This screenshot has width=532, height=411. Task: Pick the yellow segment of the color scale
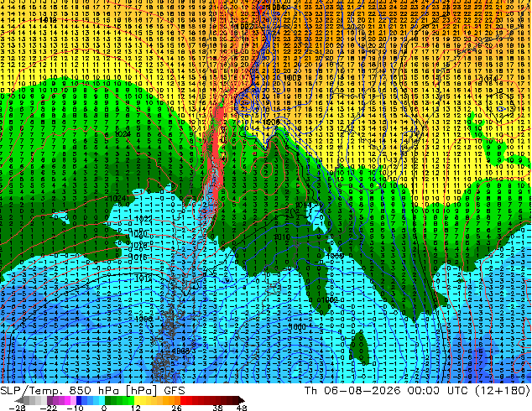click(138, 400)
